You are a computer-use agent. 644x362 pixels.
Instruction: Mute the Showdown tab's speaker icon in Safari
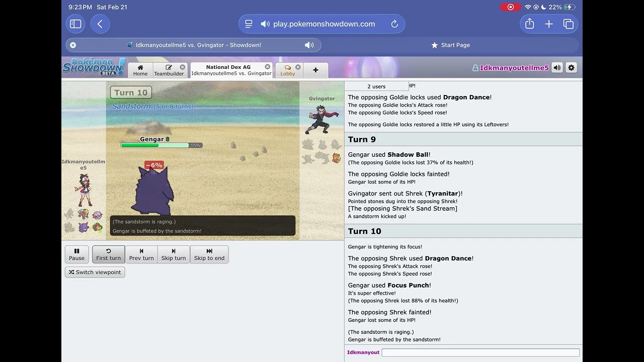309,45
